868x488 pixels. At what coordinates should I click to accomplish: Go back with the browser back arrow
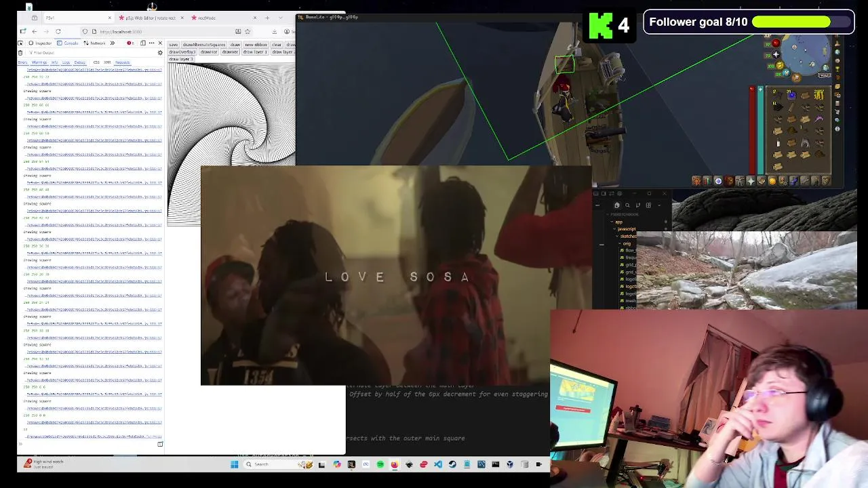[35, 31]
